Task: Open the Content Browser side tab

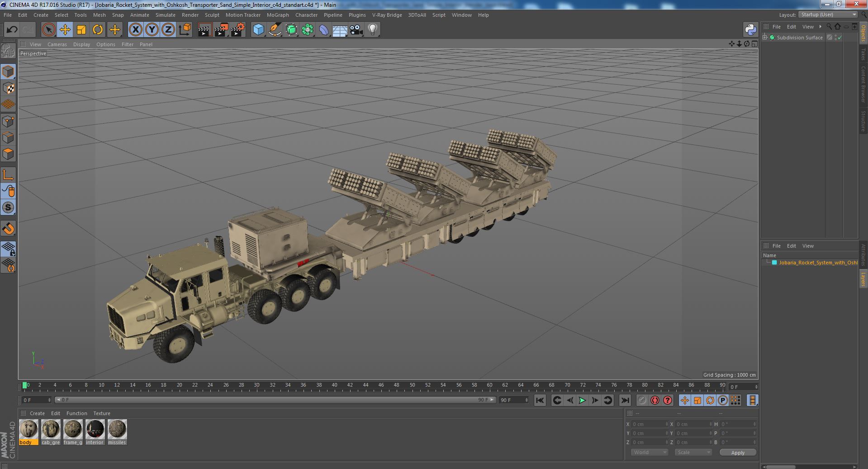Action: pos(863,84)
